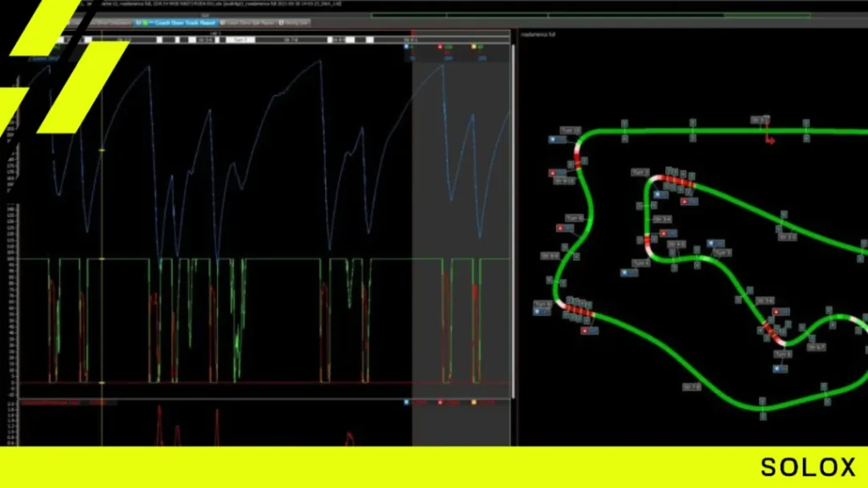Click the Turn 4 label on the track map
This screenshot has width=868, height=488.
pos(641,263)
